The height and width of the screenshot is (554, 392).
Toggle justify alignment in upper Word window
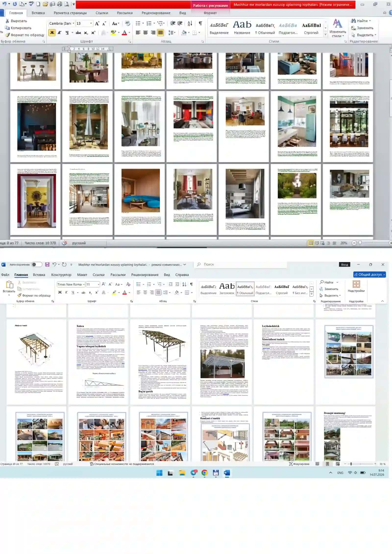160,33
